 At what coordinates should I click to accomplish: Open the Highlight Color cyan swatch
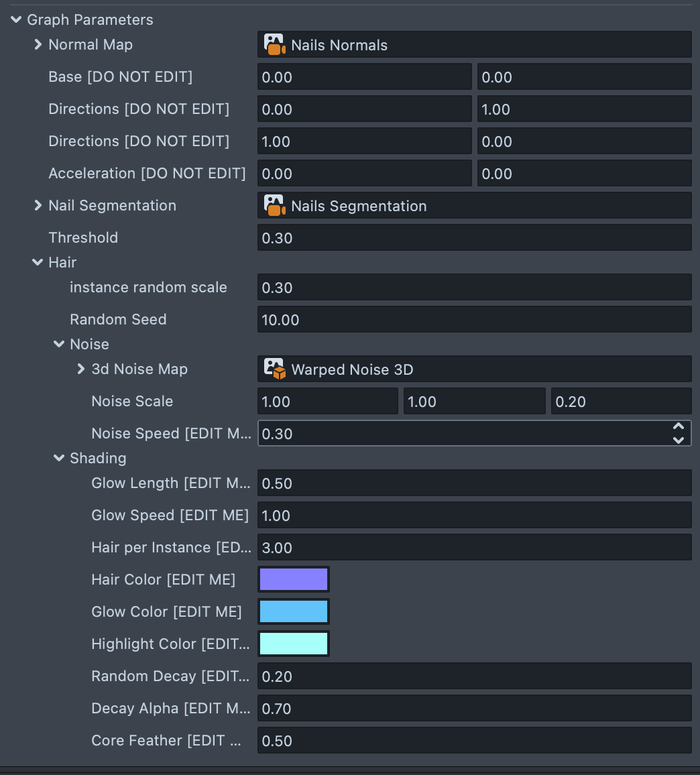(294, 644)
